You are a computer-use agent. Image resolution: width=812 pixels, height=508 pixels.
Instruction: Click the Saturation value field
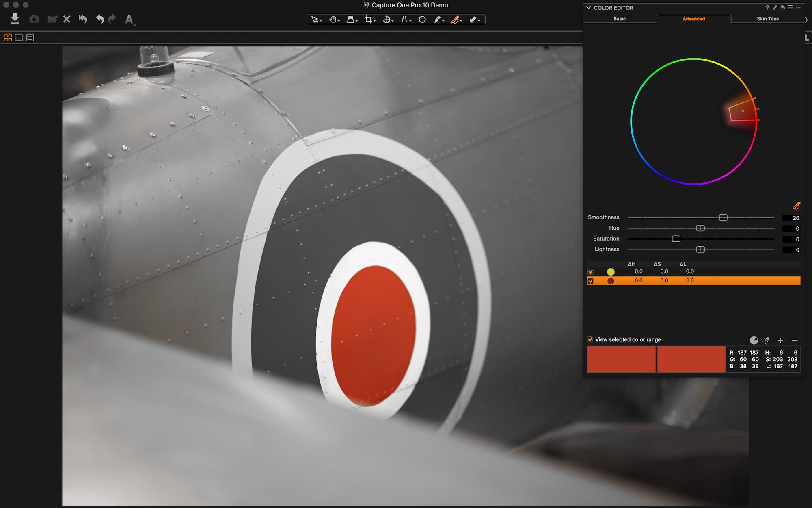tap(791, 239)
